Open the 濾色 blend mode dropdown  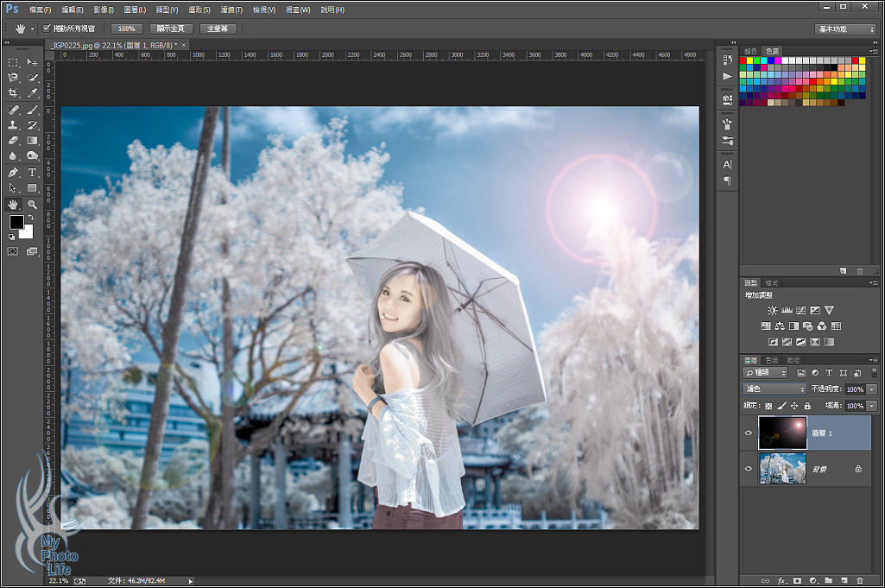pos(774,389)
